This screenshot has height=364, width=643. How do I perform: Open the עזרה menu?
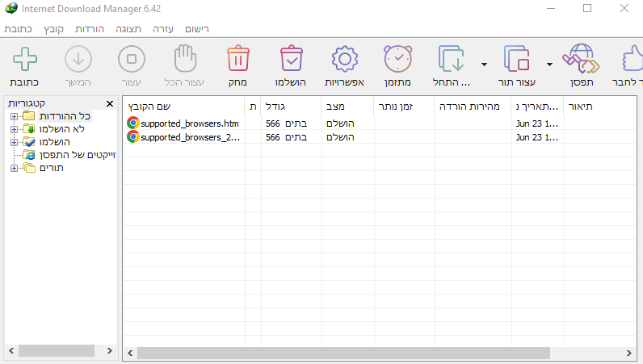pos(163,29)
